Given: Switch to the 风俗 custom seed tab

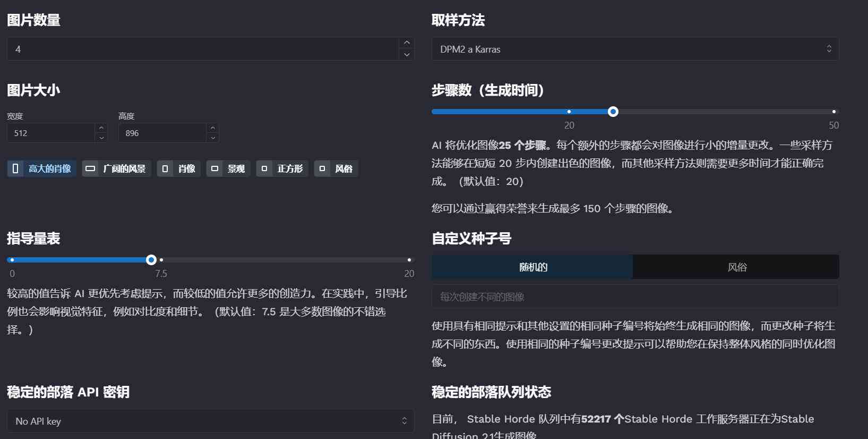Looking at the screenshot, I should pos(736,267).
